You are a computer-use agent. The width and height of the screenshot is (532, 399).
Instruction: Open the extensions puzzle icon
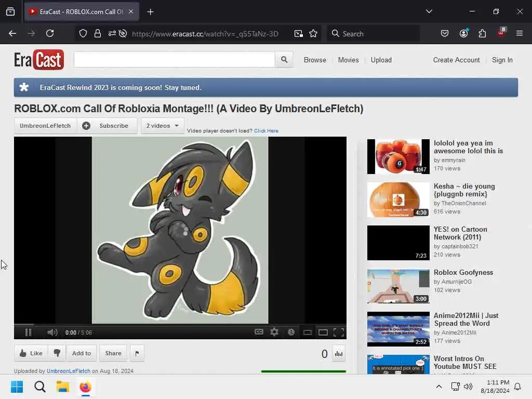coord(482,33)
